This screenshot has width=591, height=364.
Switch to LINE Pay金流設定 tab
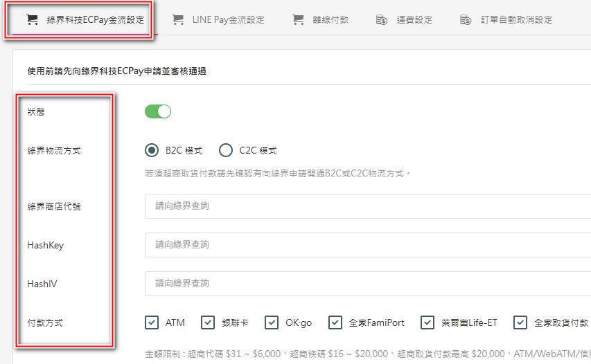pyautogui.click(x=219, y=19)
